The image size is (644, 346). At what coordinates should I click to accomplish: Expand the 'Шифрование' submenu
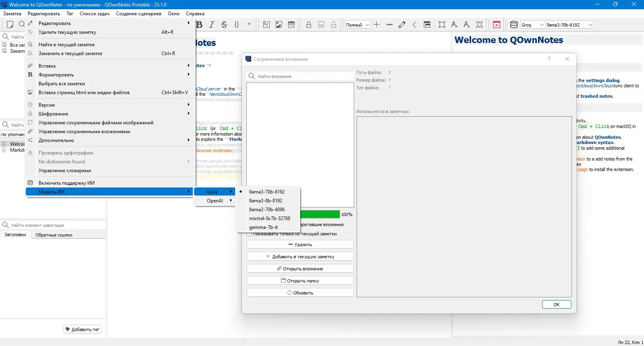tap(110, 113)
